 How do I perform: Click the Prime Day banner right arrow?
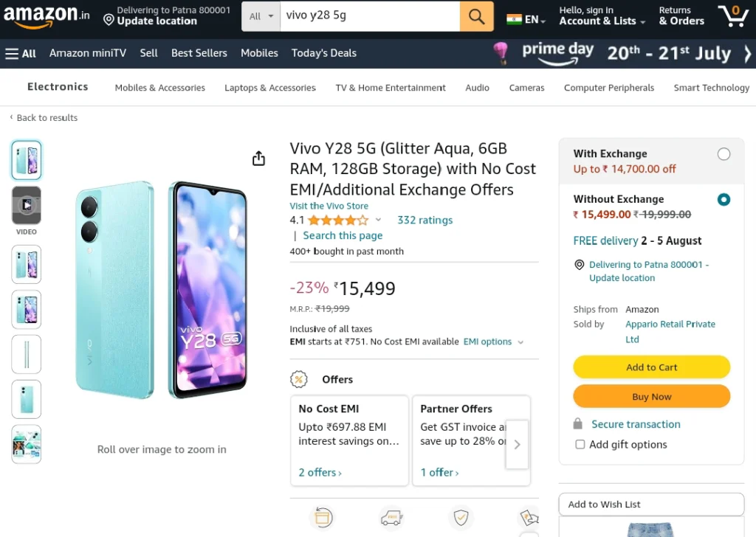(747, 53)
